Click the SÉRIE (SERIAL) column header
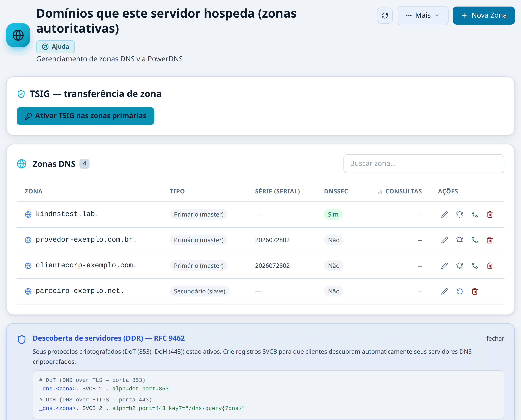The image size is (521, 420). 277,191
